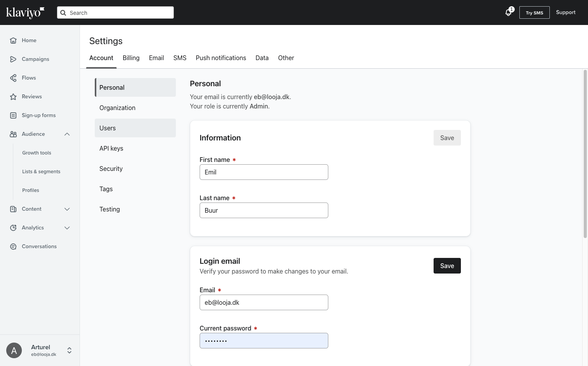Switch to the Billing tab
Viewport: 588px width, 366px height.
[131, 58]
